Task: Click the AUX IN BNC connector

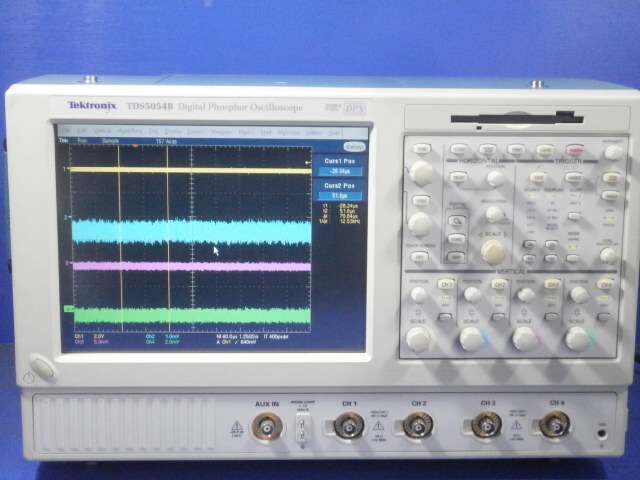Action: tap(267, 428)
